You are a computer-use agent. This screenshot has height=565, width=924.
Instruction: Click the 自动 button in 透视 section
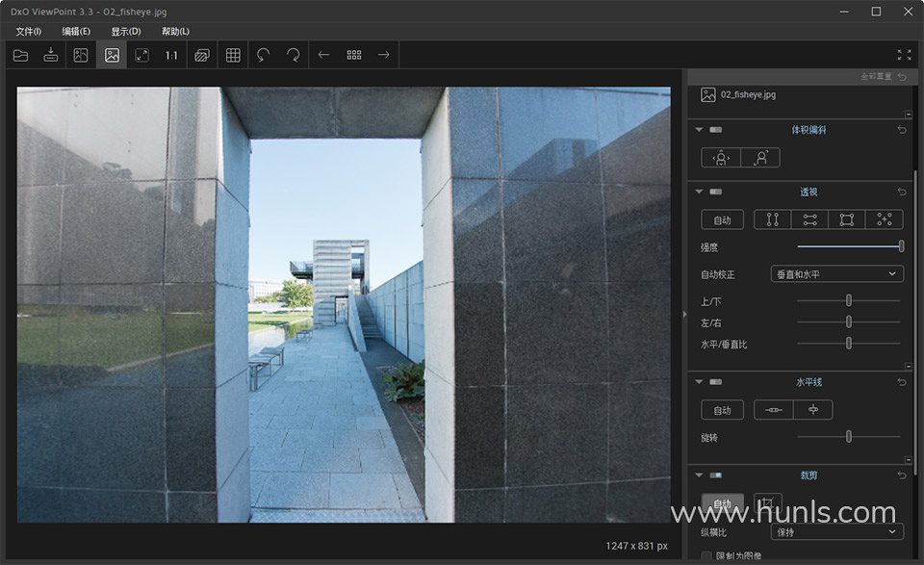(722, 219)
